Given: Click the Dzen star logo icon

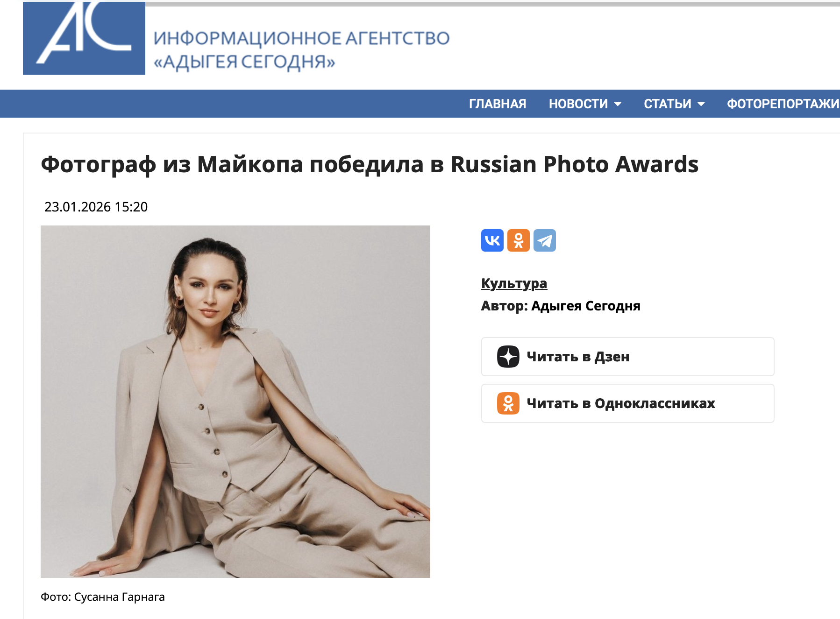Looking at the screenshot, I should click(508, 357).
